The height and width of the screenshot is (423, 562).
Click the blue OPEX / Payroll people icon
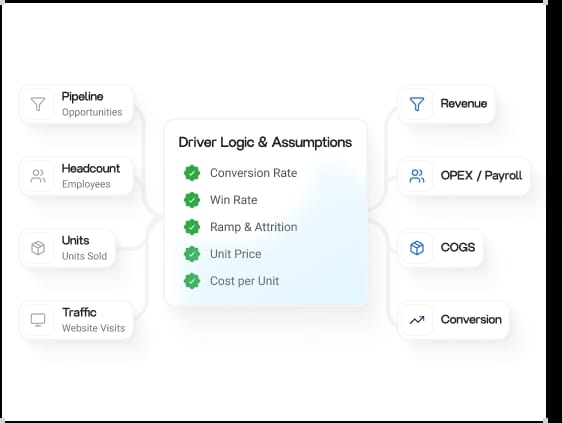417,176
